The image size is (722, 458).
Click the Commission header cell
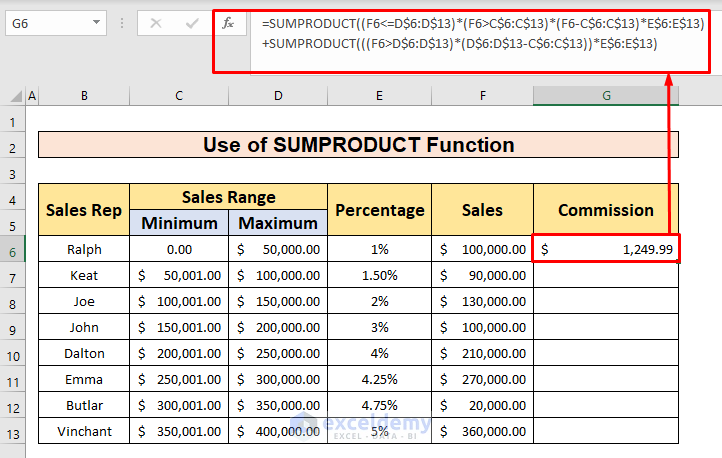[606, 210]
